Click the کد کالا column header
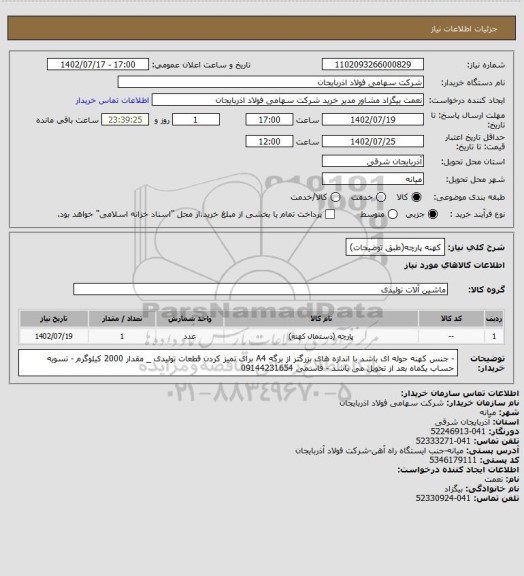 point(451,318)
